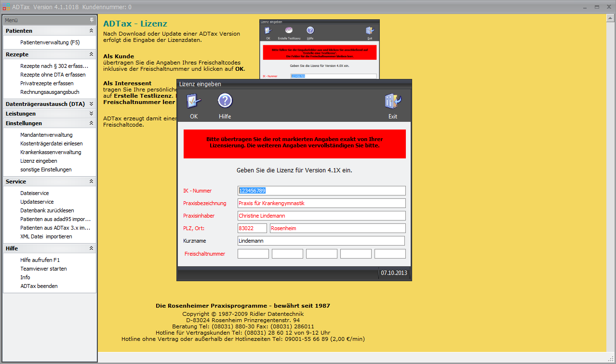Select Datenbank zurücklesen
Viewport: 616px width, 364px height.
tap(47, 210)
